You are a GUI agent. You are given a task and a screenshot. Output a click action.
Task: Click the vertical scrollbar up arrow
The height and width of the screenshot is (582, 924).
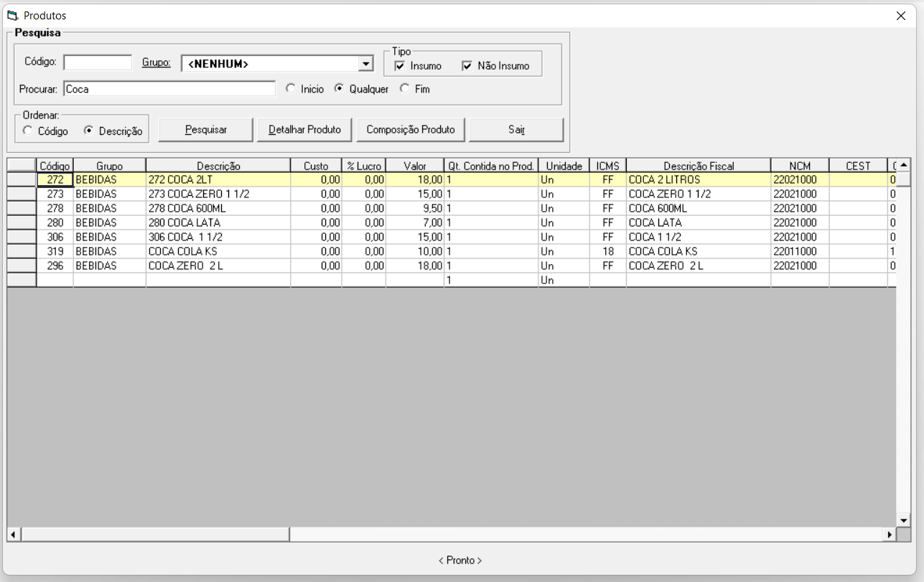[x=904, y=164]
